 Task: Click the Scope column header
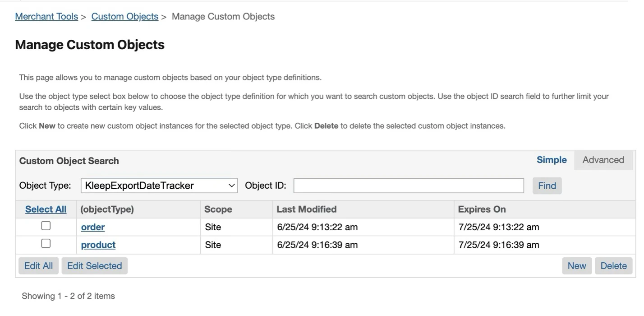click(218, 209)
